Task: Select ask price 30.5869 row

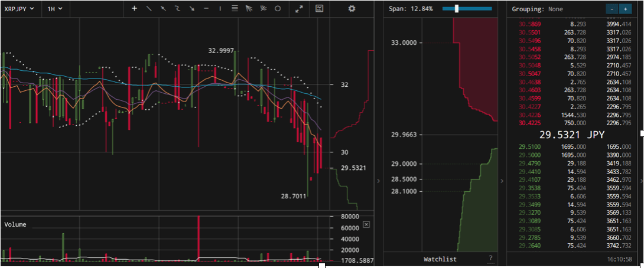Action: (x=574, y=24)
